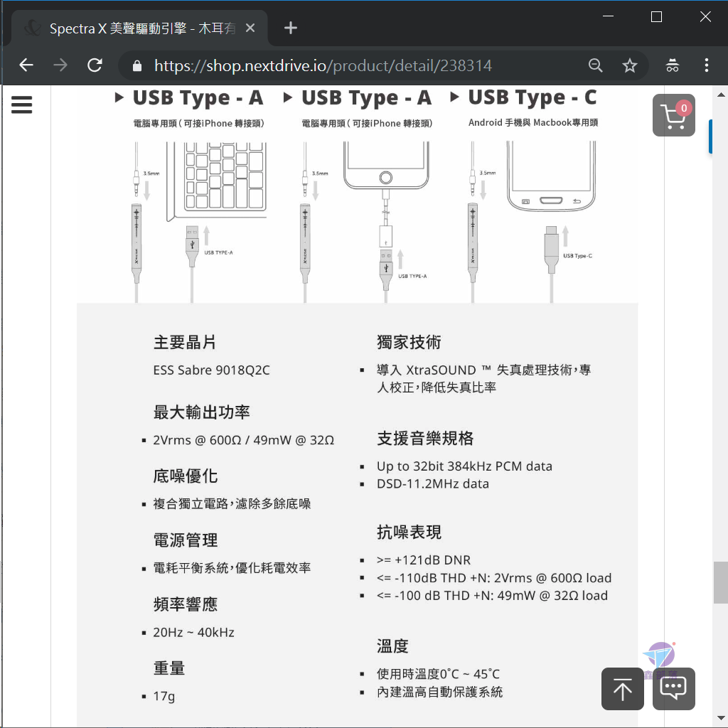Bookmark this page with the star
The width and height of the screenshot is (728, 728).
(630, 65)
